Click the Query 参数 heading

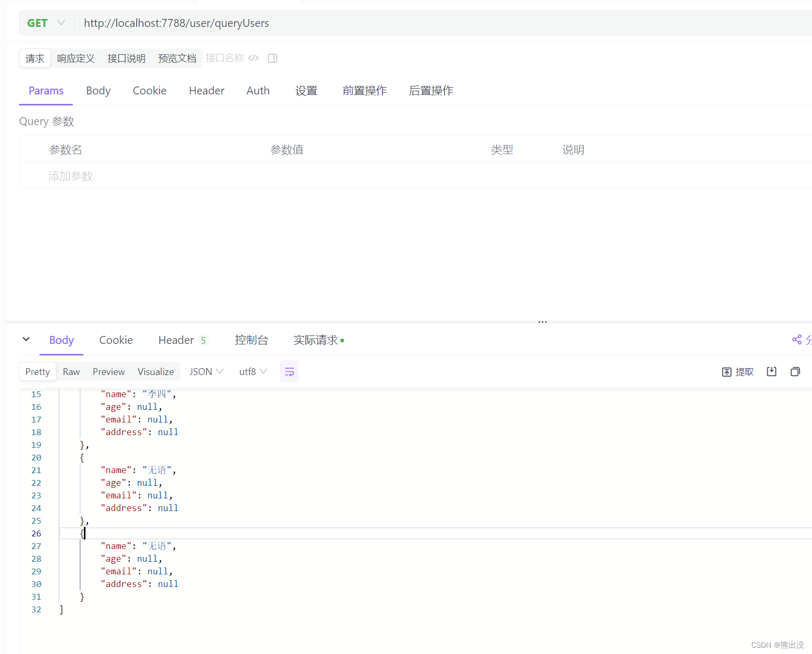click(x=46, y=121)
